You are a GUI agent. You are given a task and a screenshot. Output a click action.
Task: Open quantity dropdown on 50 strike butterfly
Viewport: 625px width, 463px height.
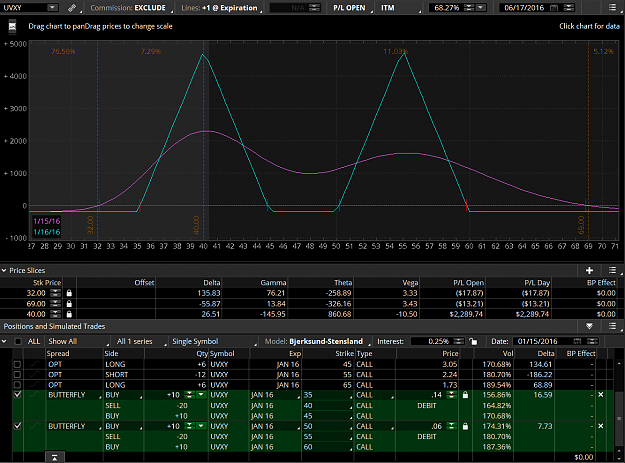201,426
